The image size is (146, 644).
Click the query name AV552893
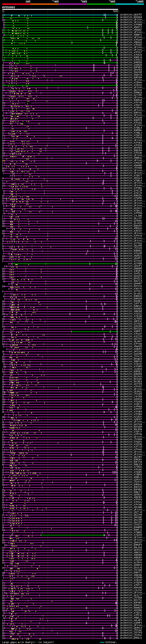coord(8,8)
